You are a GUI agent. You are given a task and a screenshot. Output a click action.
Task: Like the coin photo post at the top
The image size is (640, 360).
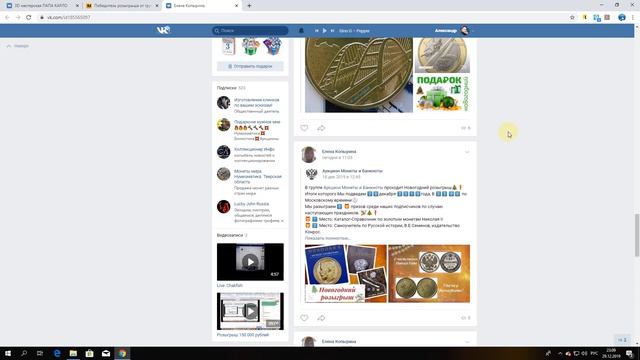[x=304, y=128]
